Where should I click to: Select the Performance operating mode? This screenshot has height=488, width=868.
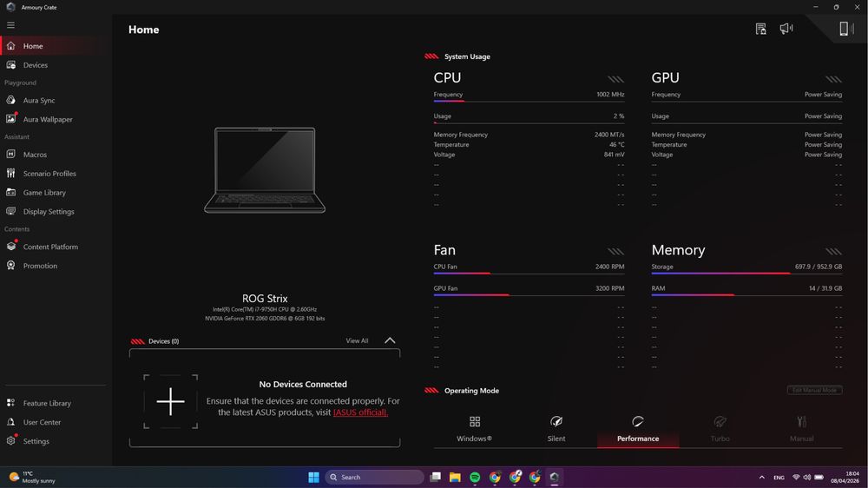638,429
